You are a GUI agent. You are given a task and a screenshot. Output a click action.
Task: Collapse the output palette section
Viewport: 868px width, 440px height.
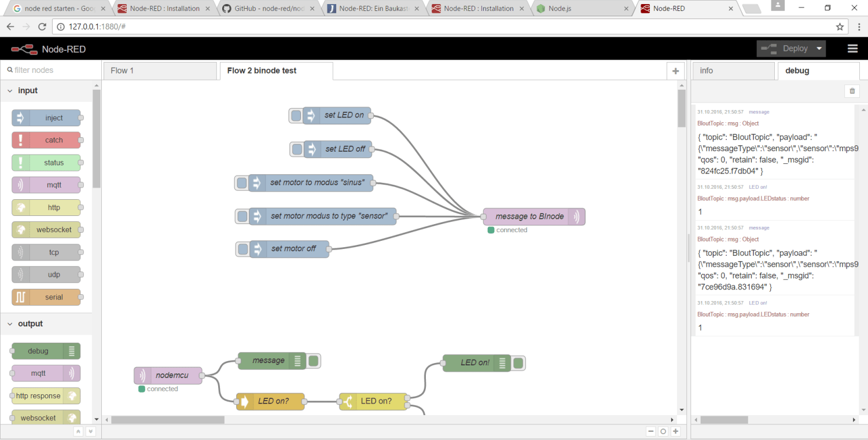[x=10, y=324]
